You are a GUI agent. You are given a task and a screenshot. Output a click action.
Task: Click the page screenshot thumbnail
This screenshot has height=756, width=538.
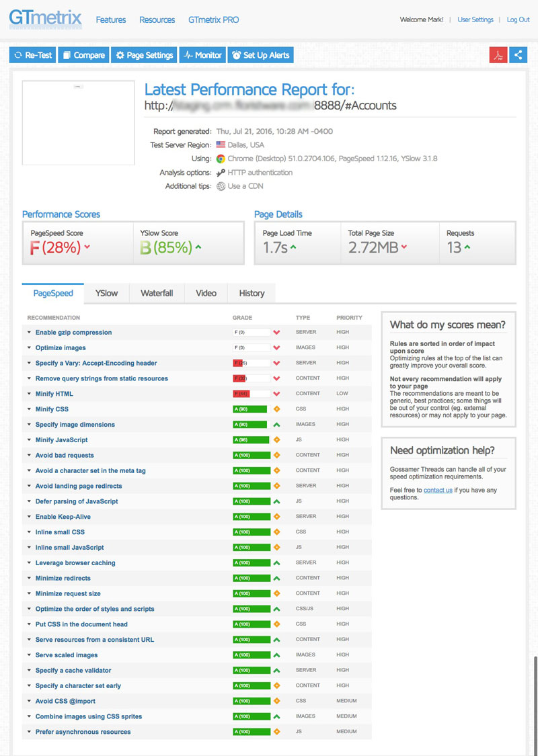[78, 123]
